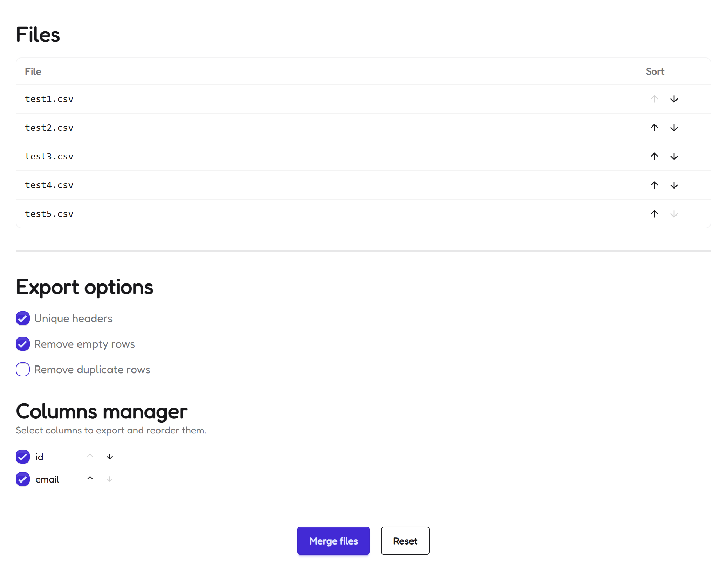Move test4.csv down in the list
This screenshot has width=727, height=588.
point(674,185)
